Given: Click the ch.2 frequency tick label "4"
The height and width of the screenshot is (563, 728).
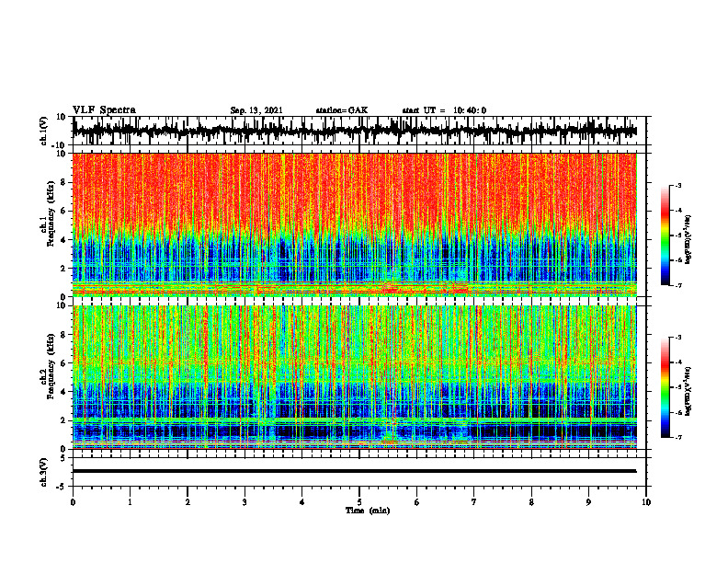Looking at the screenshot, I should (63, 392).
